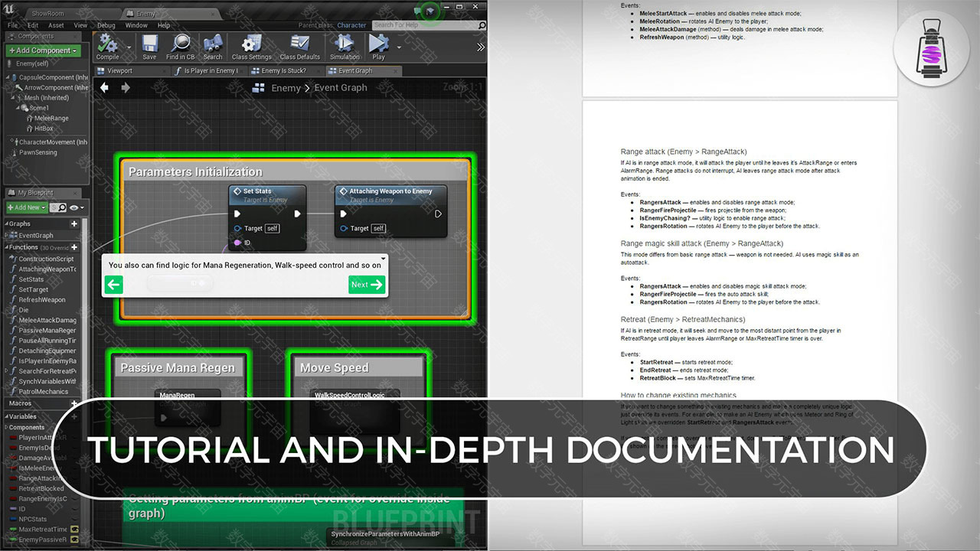980x551 pixels.
Task: Click the toolbar overflow double-arrow
Action: point(480,47)
